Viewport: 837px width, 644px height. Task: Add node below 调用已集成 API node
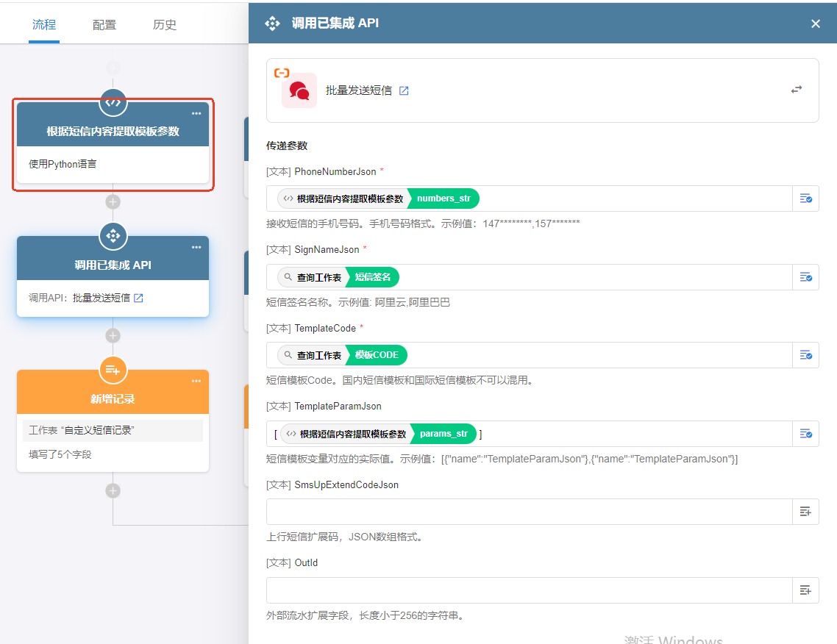click(x=113, y=336)
